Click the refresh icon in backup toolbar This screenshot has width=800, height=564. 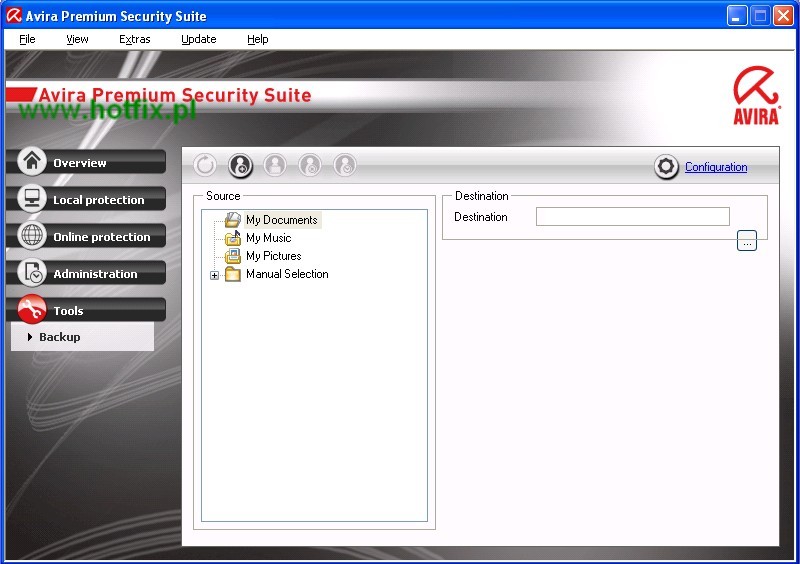tap(205, 166)
